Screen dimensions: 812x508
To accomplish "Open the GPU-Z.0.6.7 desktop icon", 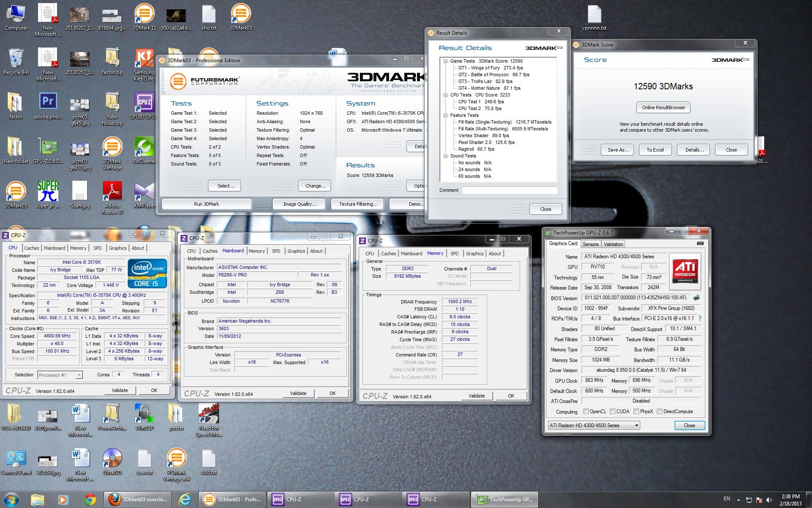I will (x=48, y=150).
